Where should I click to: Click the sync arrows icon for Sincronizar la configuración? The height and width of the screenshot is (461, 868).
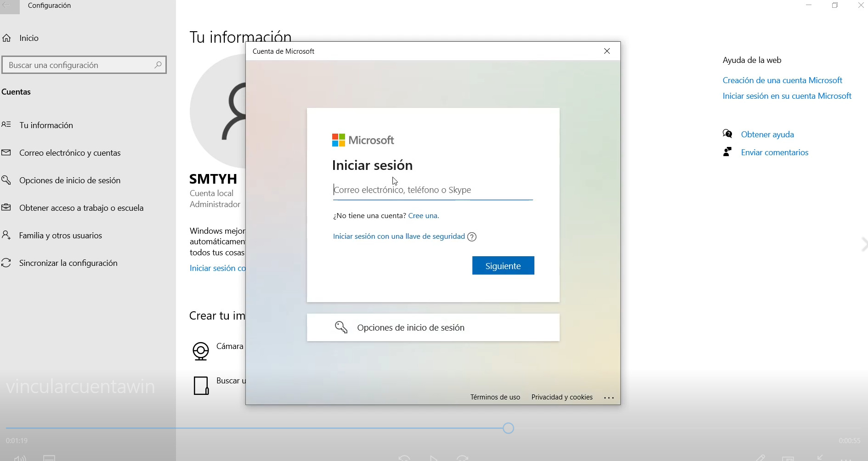tap(6, 263)
